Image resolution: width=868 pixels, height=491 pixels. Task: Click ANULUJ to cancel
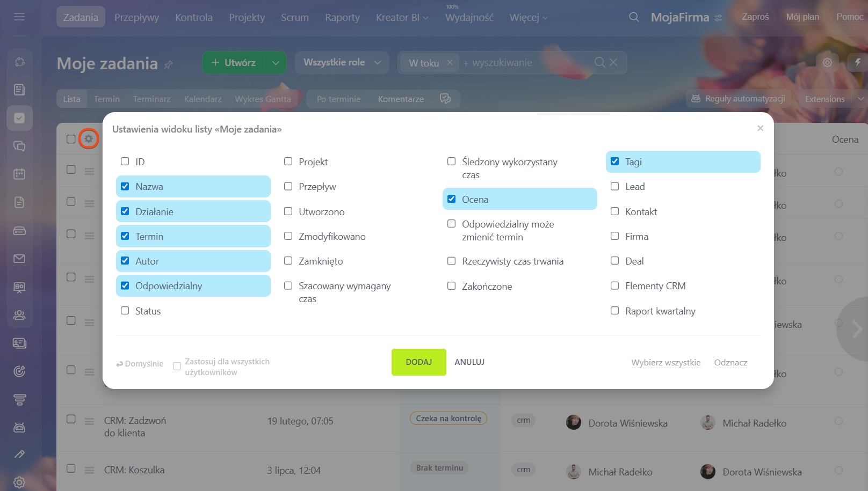(469, 362)
